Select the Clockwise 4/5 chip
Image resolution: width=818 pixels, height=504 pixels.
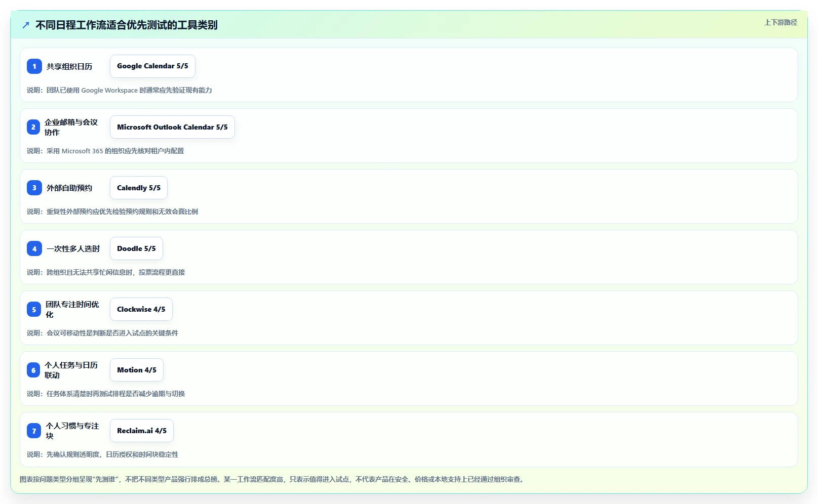coord(141,309)
